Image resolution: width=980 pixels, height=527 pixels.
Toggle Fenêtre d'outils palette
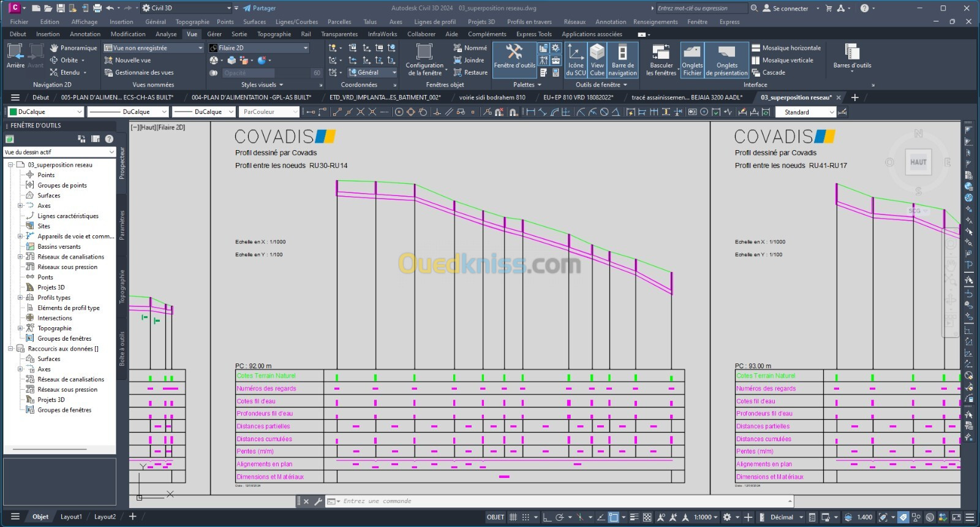[514, 60]
